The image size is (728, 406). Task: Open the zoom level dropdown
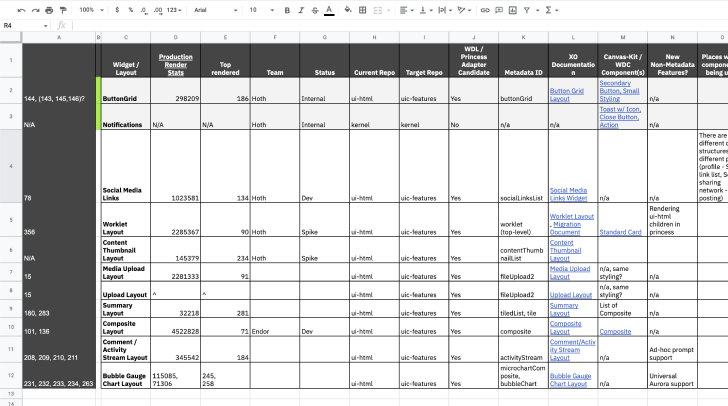[90, 9]
